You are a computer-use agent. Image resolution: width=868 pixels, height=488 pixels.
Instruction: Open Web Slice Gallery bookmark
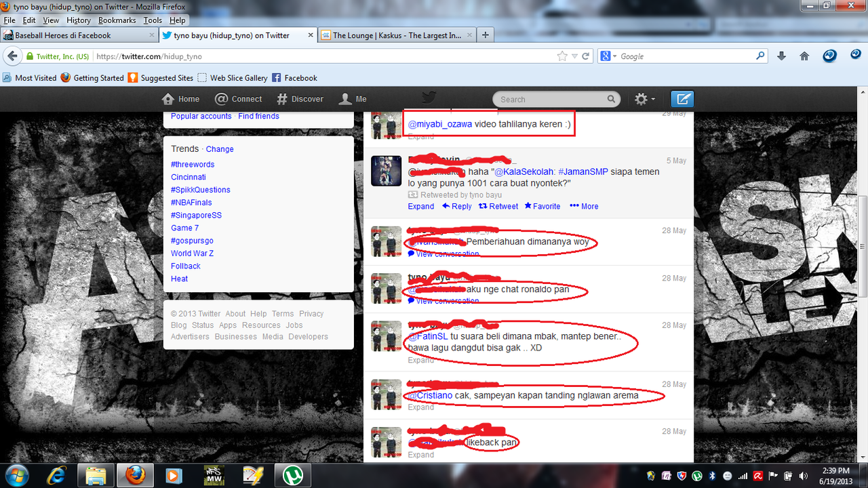233,78
